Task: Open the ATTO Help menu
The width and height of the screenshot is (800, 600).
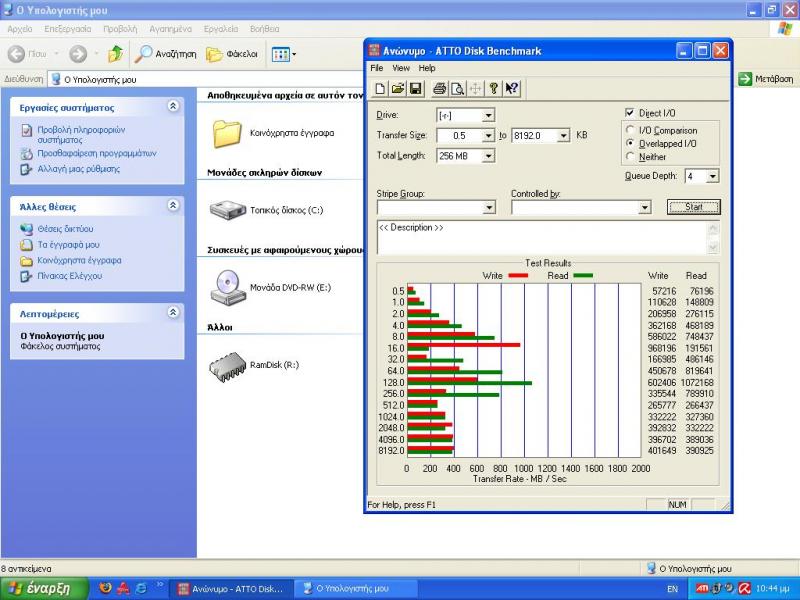Action: [427, 68]
